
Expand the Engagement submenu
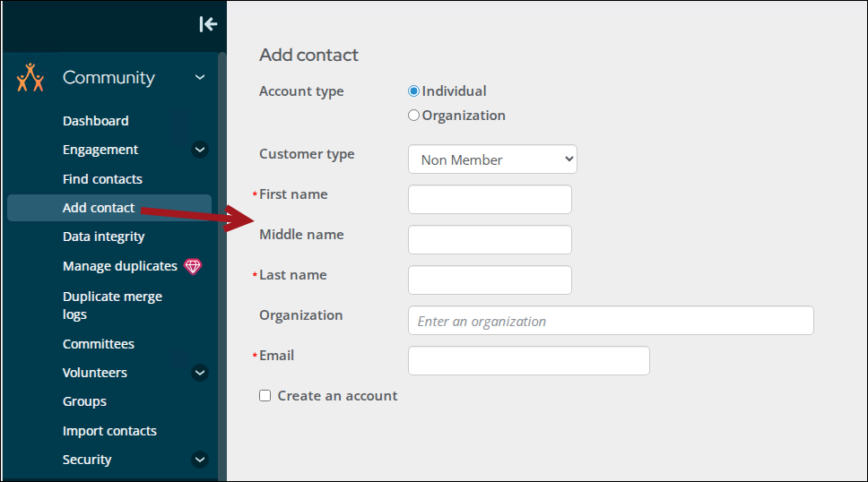[200, 150]
